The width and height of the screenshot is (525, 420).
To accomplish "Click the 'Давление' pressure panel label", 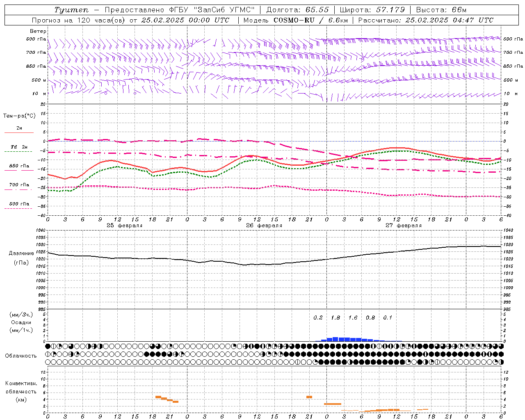I will 21,253.
